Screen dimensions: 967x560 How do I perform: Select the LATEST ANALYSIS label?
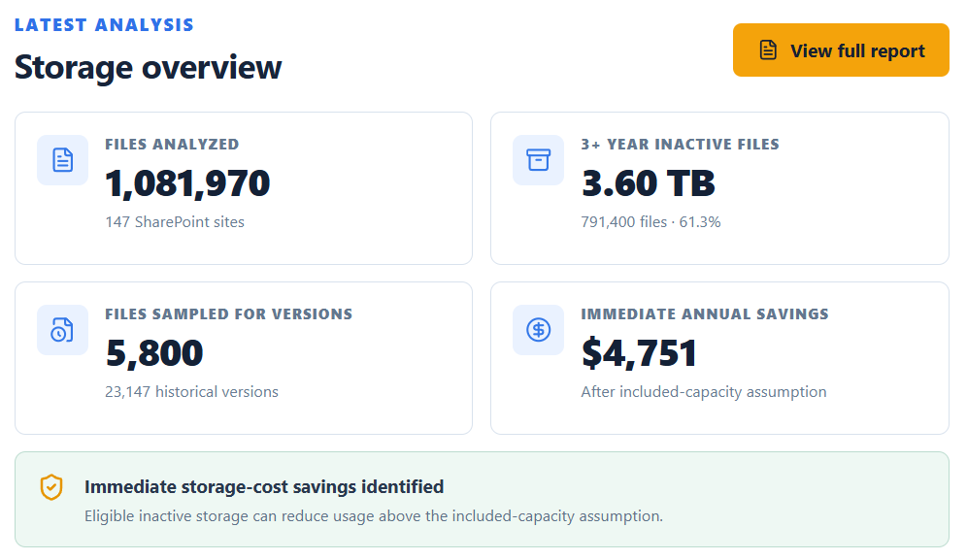(104, 24)
